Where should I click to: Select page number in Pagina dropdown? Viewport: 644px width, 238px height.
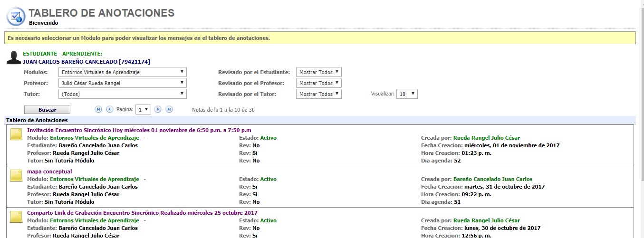pos(143,110)
